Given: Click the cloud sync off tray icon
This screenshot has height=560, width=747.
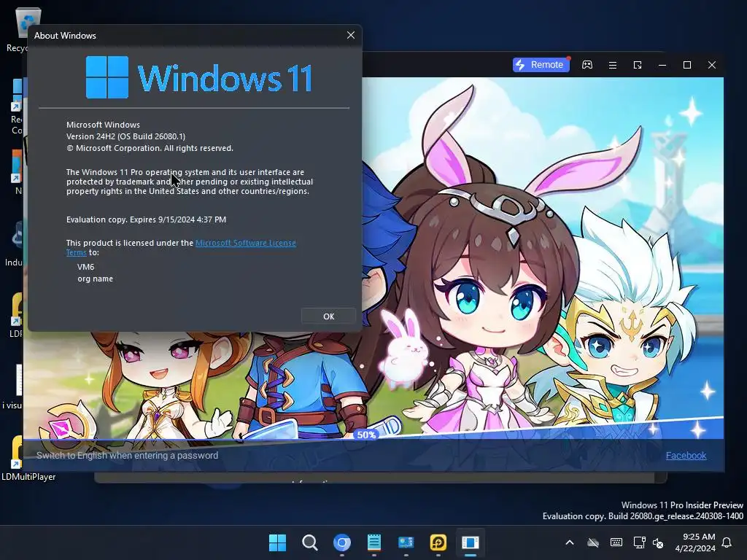Looking at the screenshot, I should click(x=592, y=542).
